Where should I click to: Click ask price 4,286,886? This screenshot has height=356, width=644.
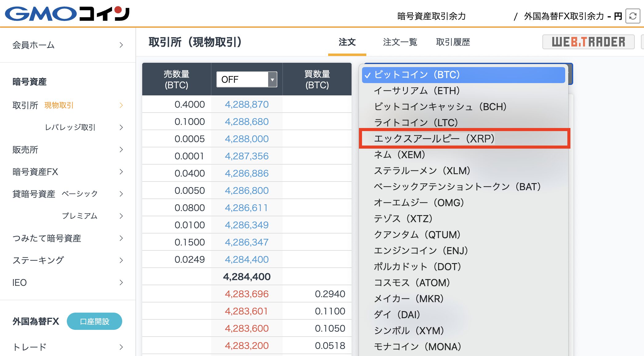click(x=247, y=173)
